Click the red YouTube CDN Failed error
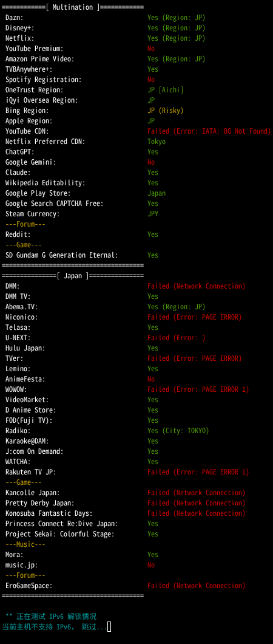The width and height of the screenshot is (273, 644). coord(209,131)
